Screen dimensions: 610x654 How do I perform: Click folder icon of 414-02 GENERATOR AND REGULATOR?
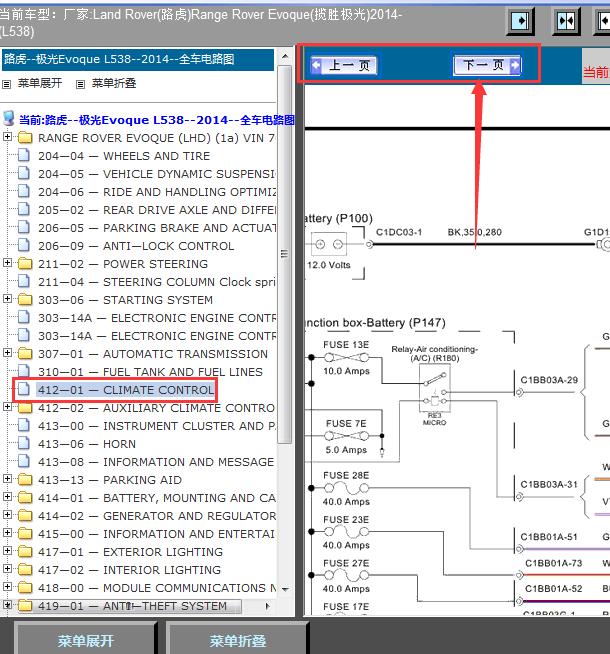coord(25,515)
